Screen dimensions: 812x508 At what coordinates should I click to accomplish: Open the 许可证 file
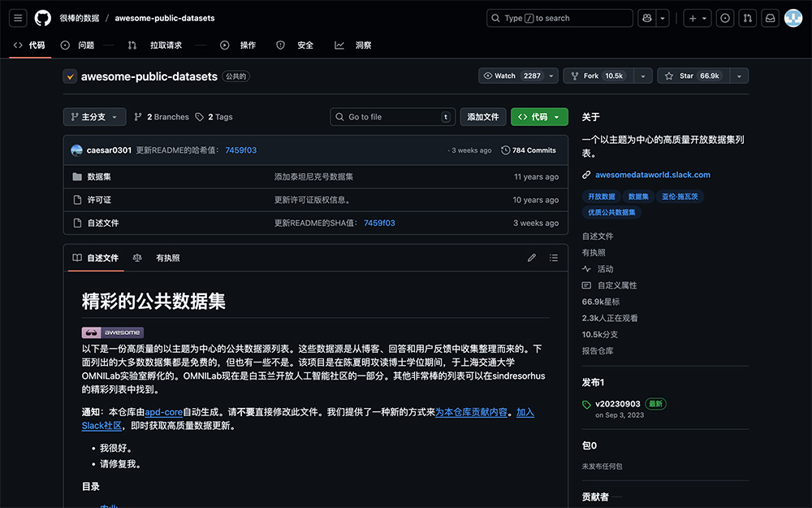click(99, 200)
